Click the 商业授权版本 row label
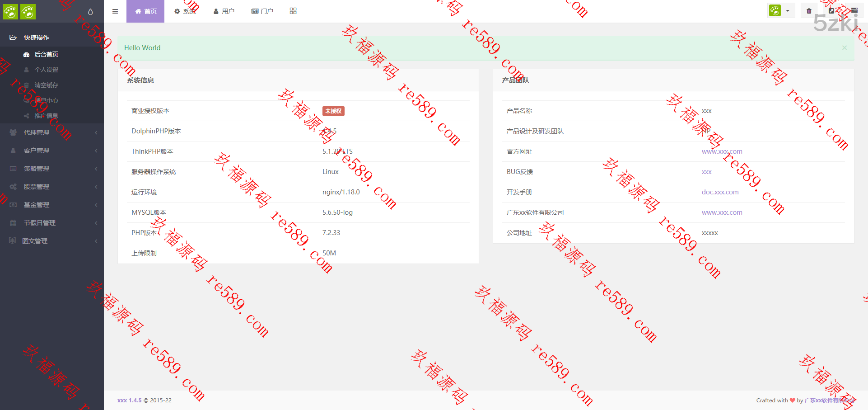Viewport: 868px width, 410px height. click(150, 111)
